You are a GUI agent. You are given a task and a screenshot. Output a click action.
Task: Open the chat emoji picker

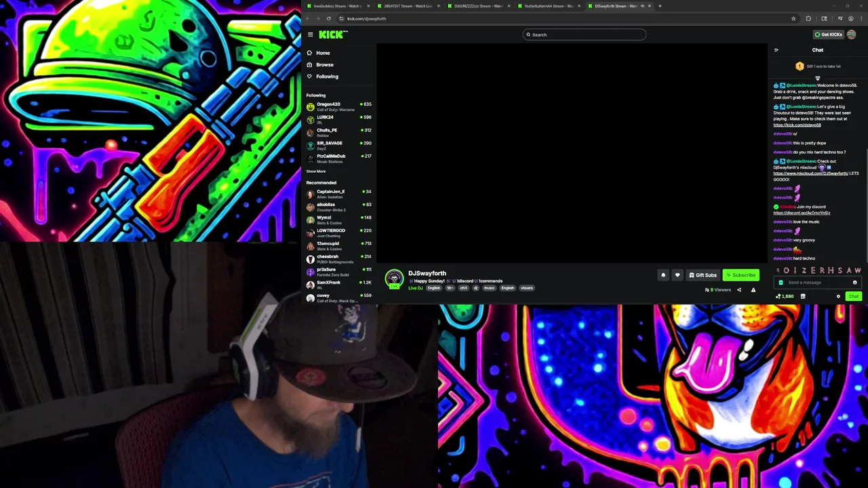[854, 283]
